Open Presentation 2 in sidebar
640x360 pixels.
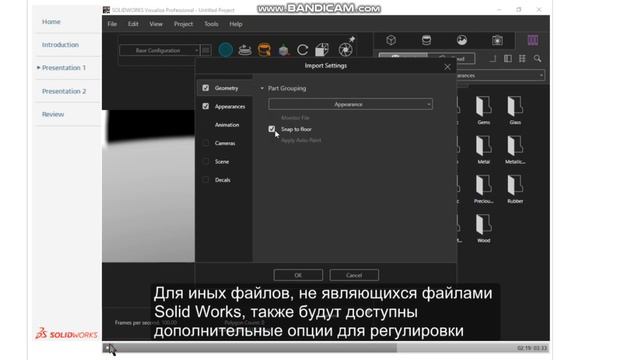(64, 91)
